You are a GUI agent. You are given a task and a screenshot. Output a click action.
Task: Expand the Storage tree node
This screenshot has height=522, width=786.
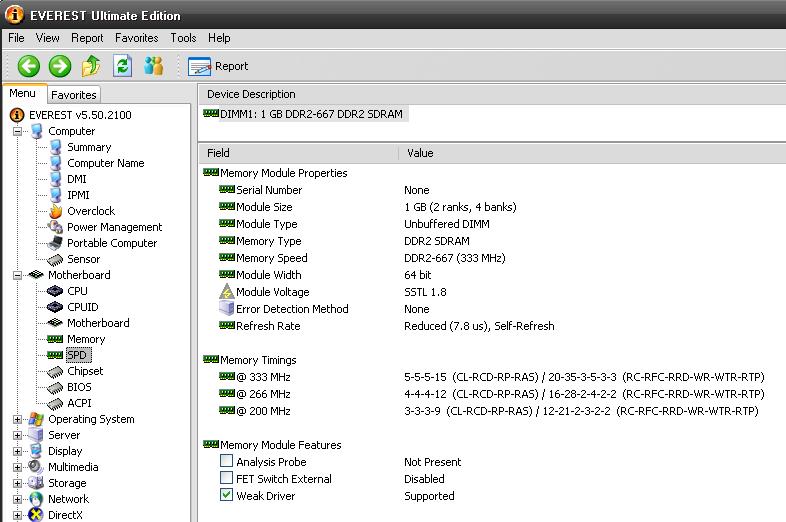[18, 483]
